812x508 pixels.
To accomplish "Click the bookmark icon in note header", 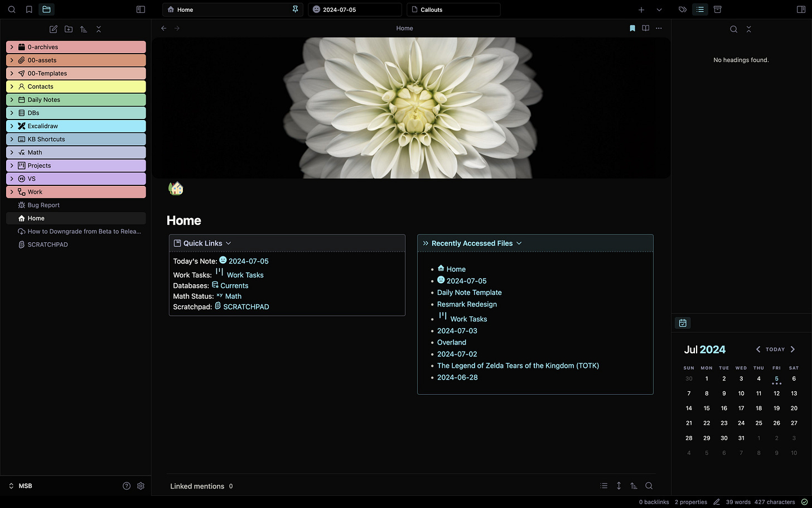I will [632, 28].
